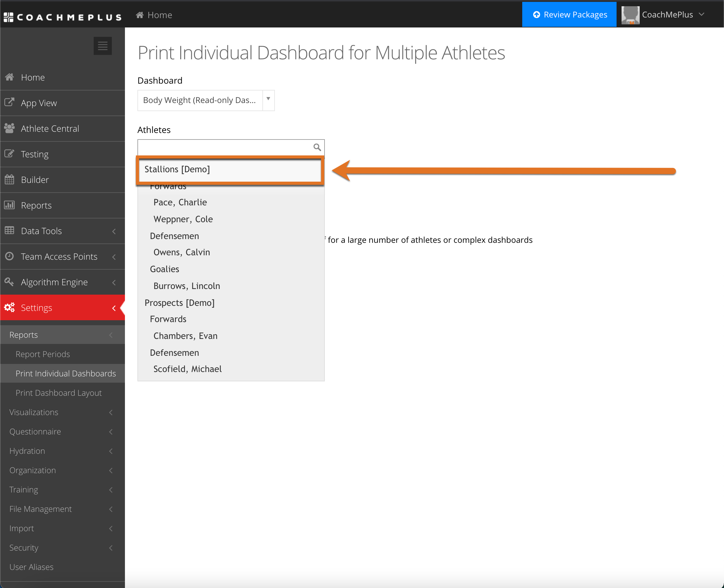Toggle the hamburger sidebar menu button

pyautogui.click(x=103, y=46)
